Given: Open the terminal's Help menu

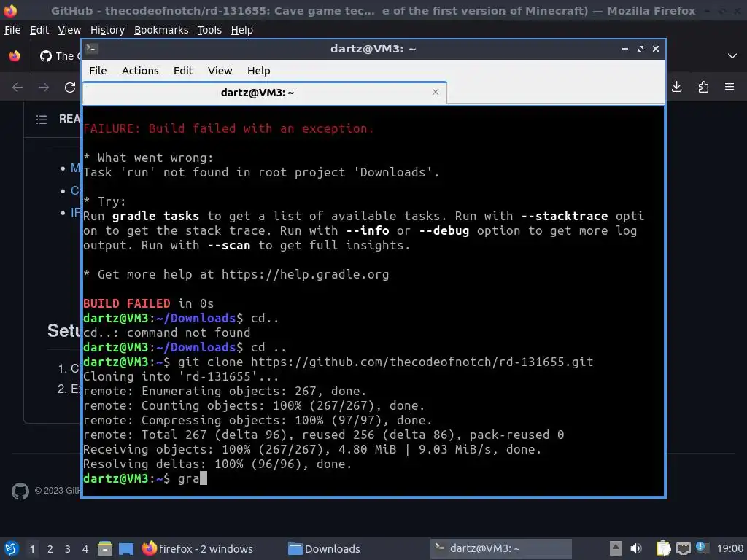Looking at the screenshot, I should 259,71.
